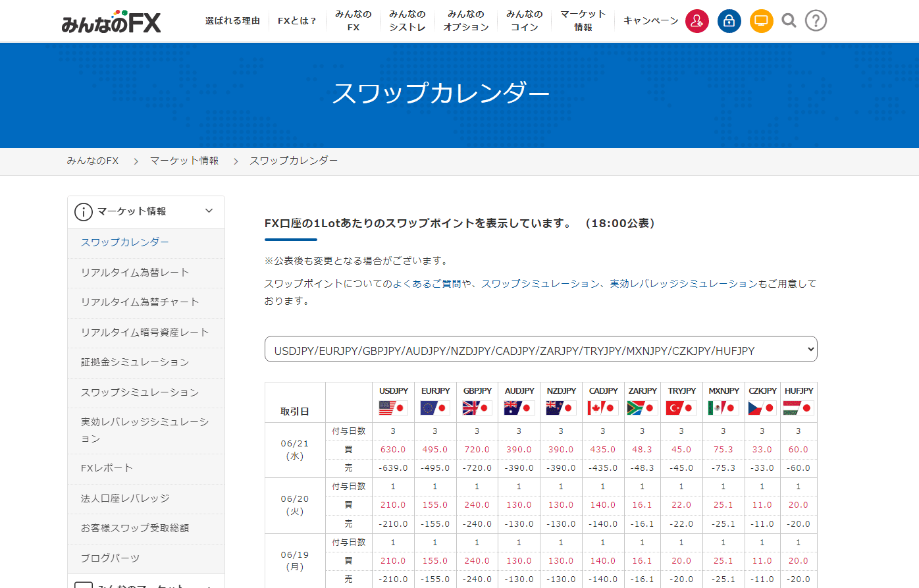Click the ZARJPY flag pair icon
Viewport: 919px width, 588px height.
[643, 408]
